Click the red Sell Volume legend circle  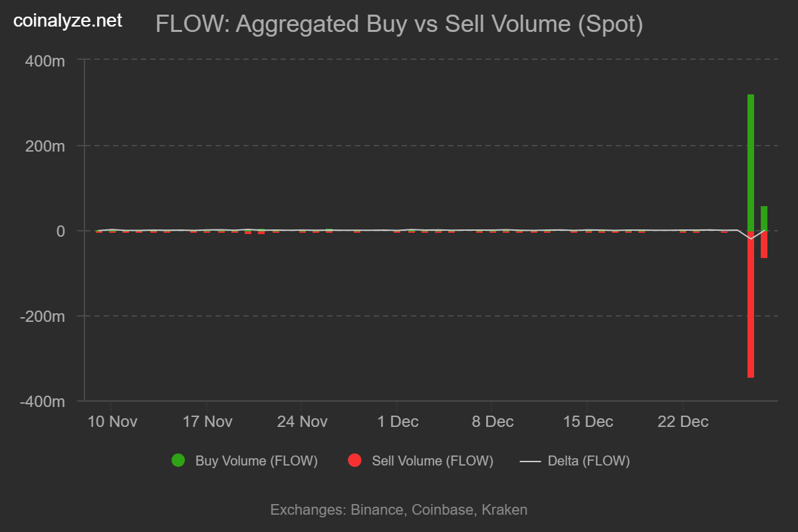pos(354,460)
